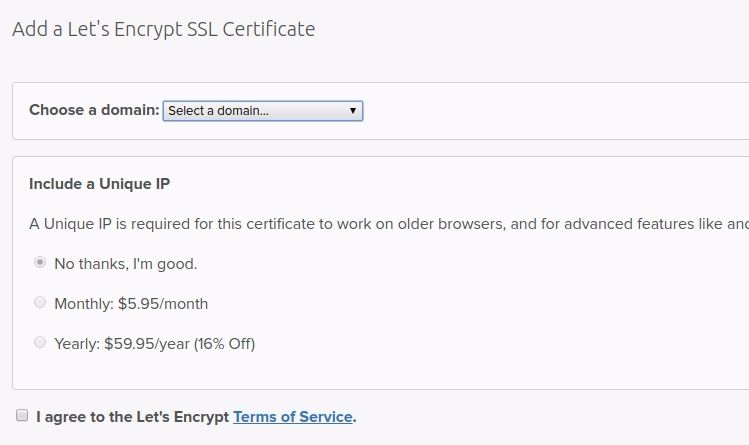The width and height of the screenshot is (749, 445).
Task: Click the Add a Let's Encrypt SSL Certificate heading
Action: click(x=164, y=30)
